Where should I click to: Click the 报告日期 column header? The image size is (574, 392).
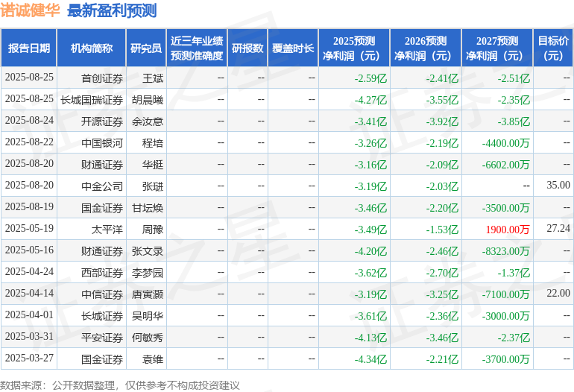click(28, 48)
